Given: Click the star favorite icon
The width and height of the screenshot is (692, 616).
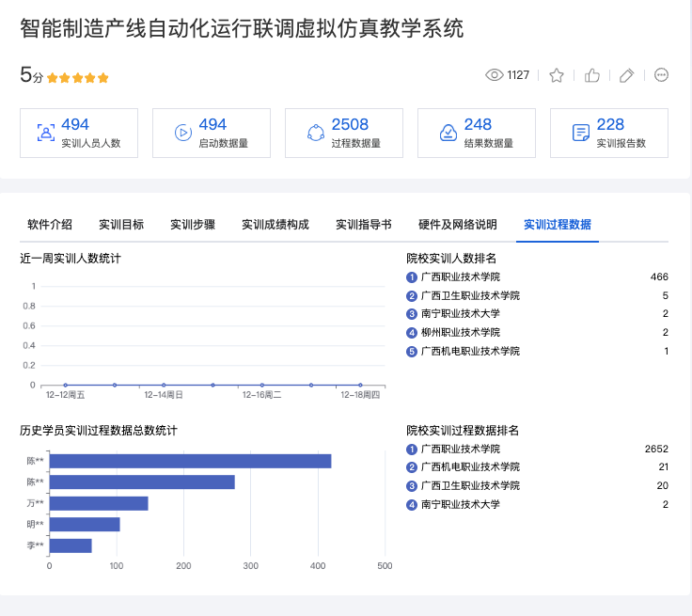Looking at the screenshot, I should [x=557, y=75].
